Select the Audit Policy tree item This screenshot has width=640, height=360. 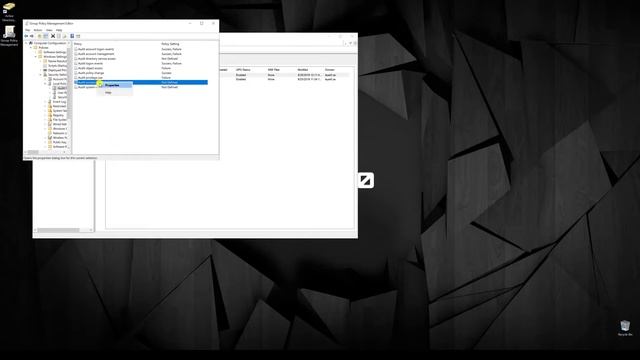(x=60, y=88)
